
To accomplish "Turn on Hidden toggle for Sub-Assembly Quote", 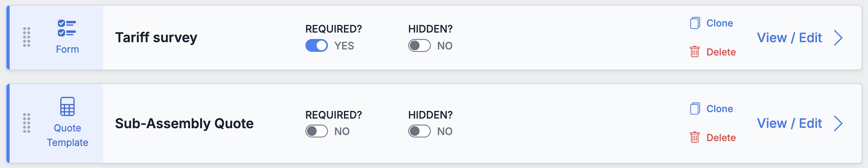I will coord(419,131).
